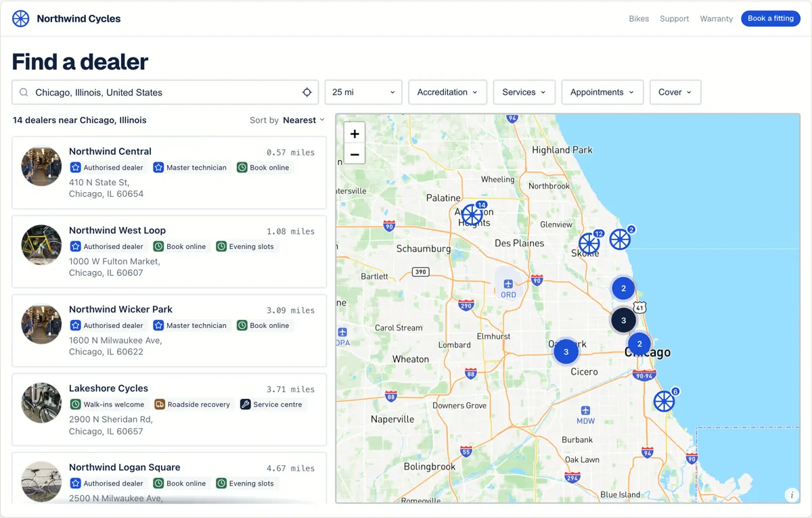Click Northwind Wicker Park thumbnail
This screenshot has width=812, height=518.
pos(41,324)
